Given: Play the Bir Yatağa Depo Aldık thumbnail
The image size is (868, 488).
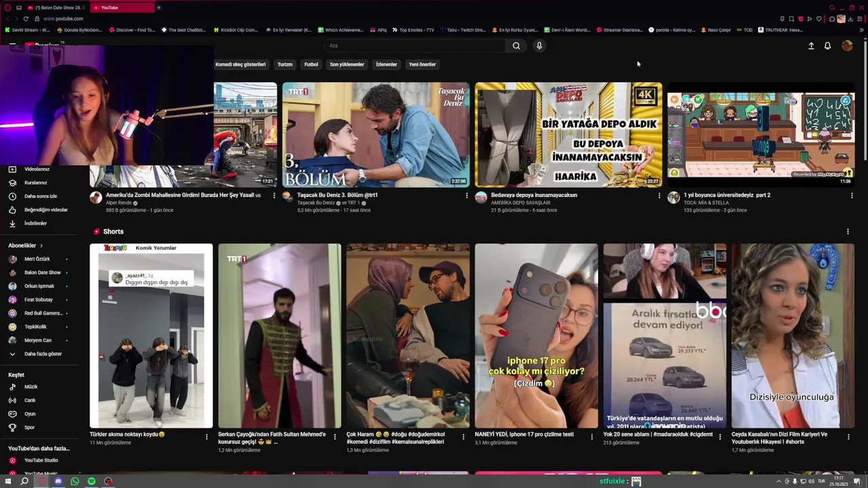Looking at the screenshot, I should tap(568, 135).
